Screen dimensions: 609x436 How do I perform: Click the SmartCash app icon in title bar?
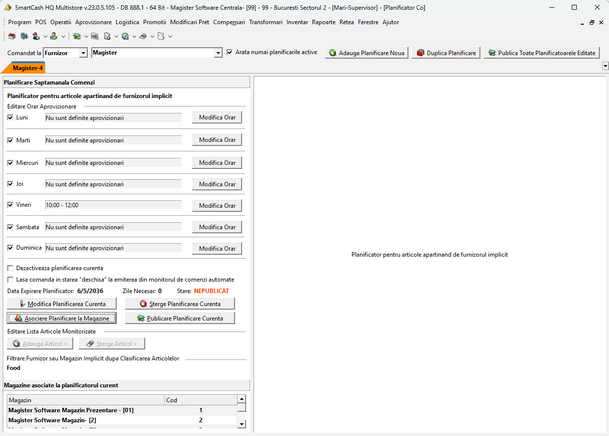7,7
